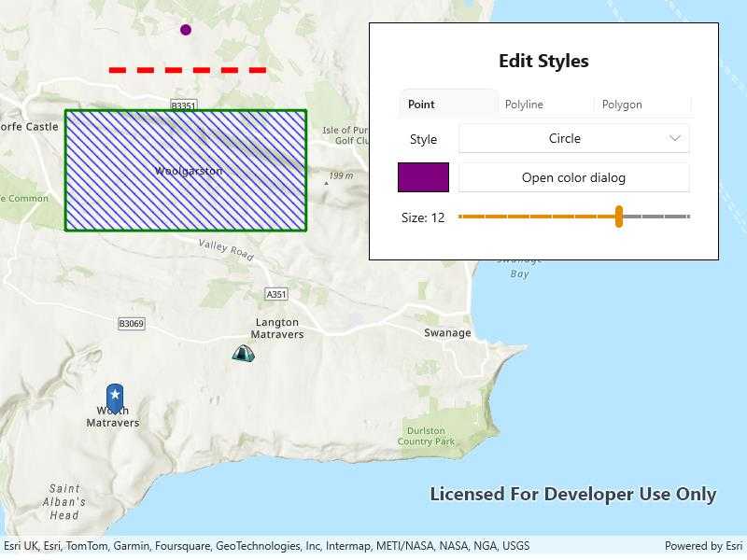Image resolution: width=747 pixels, height=560 pixels.
Task: Select the blue star pin marker
Action: point(115,396)
